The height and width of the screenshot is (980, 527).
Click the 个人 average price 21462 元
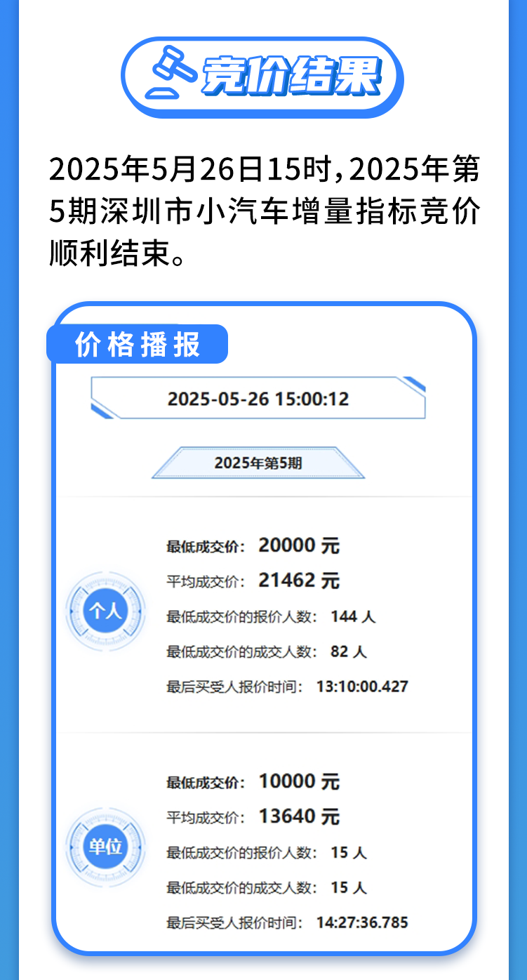pos(298,581)
